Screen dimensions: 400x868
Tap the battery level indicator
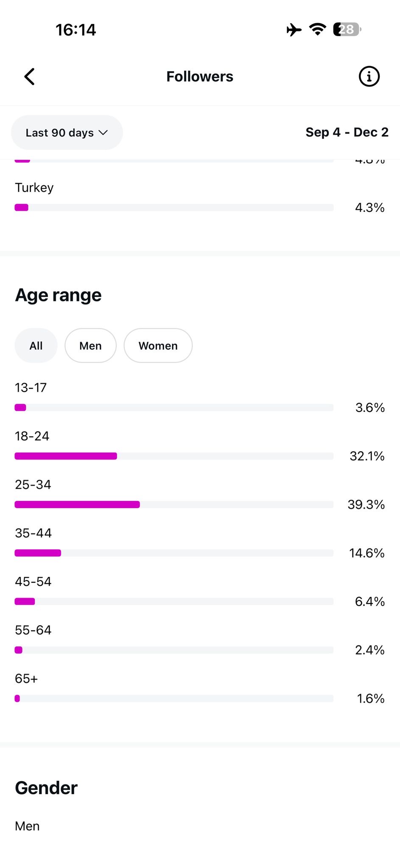pyautogui.click(x=347, y=29)
